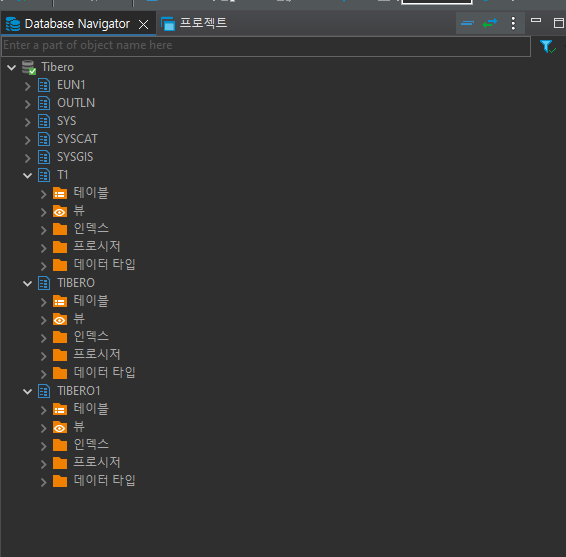
Task: Collapse the Tibero connection node
Action: (x=12, y=68)
